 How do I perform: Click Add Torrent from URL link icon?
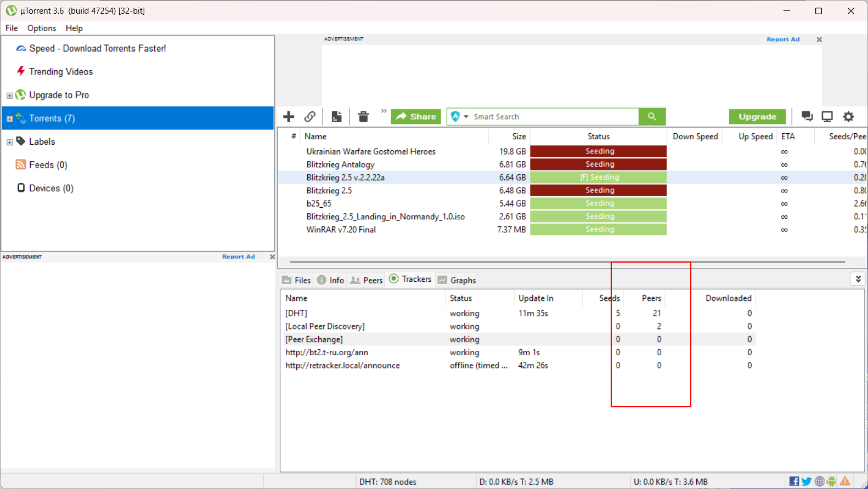coord(310,117)
